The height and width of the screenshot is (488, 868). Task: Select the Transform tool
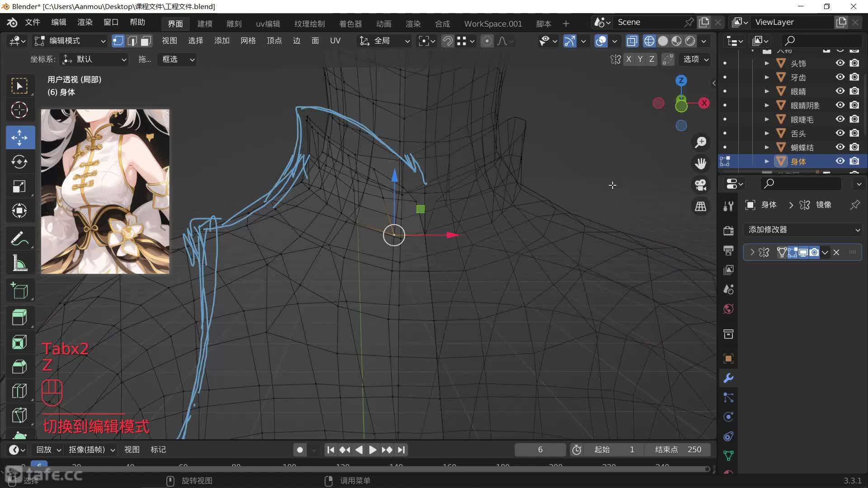coord(19,211)
